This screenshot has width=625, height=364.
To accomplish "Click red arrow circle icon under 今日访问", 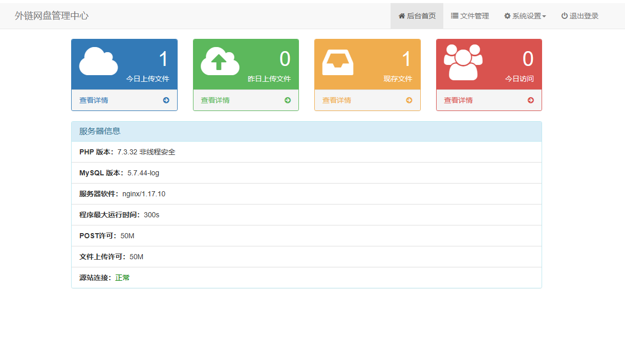I will 530,100.
